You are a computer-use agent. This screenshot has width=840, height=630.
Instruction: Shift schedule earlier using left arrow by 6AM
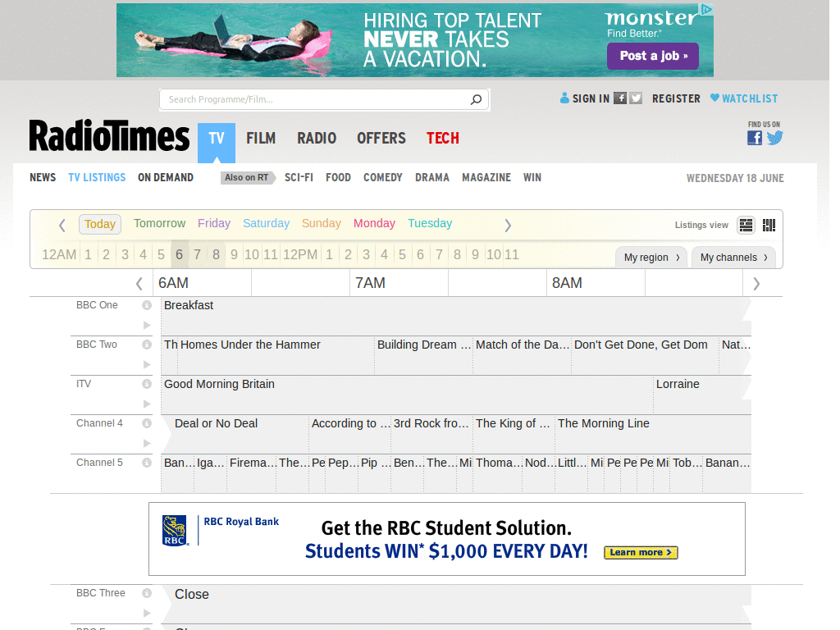pyautogui.click(x=139, y=283)
